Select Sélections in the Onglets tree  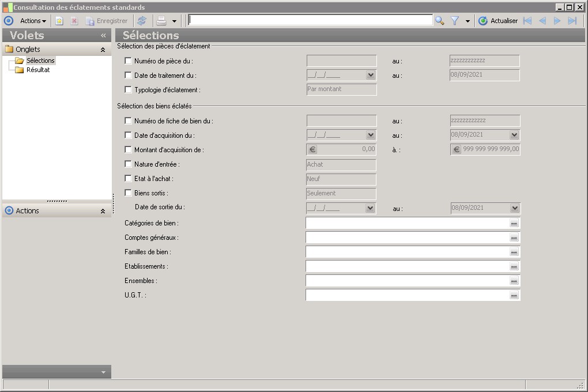[x=40, y=61]
